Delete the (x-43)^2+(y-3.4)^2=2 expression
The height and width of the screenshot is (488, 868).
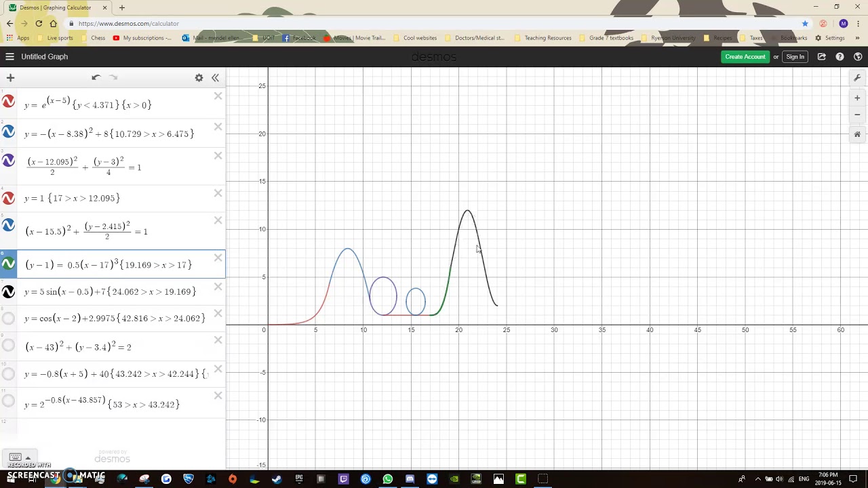tap(218, 340)
